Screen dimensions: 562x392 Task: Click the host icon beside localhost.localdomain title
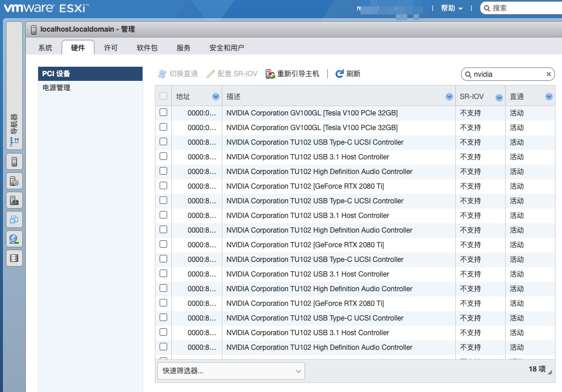[x=33, y=30]
